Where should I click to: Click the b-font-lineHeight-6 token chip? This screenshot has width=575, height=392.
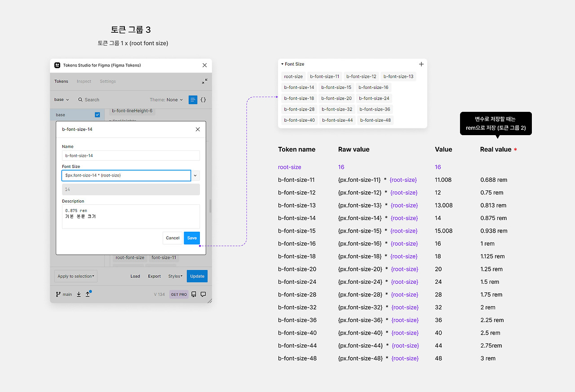pyautogui.click(x=132, y=110)
